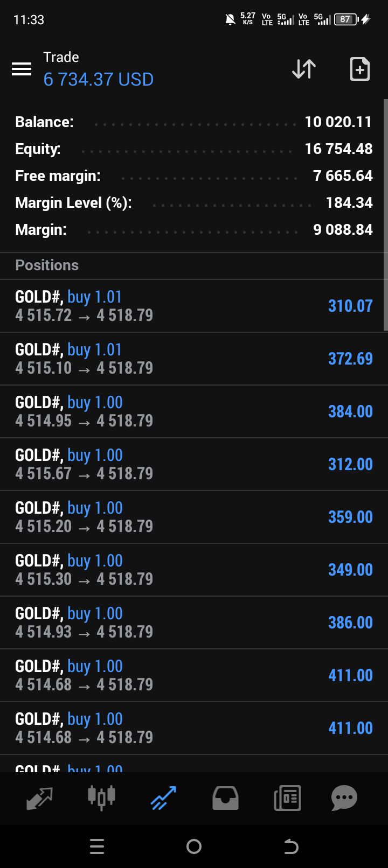The height and width of the screenshot is (868, 388).
Task: Tap the Positions section header
Action: (47, 265)
